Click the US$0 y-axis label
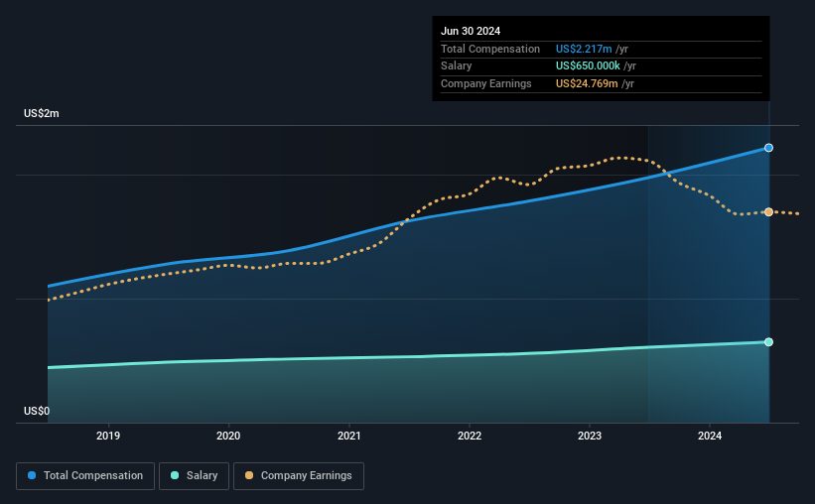This screenshot has width=815, height=504. pos(37,411)
